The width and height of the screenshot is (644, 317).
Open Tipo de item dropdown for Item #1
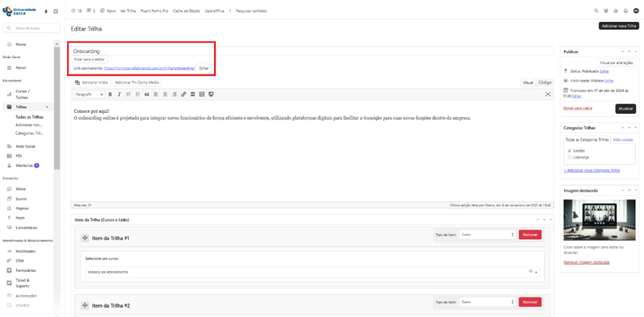pyautogui.click(x=487, y=235)
